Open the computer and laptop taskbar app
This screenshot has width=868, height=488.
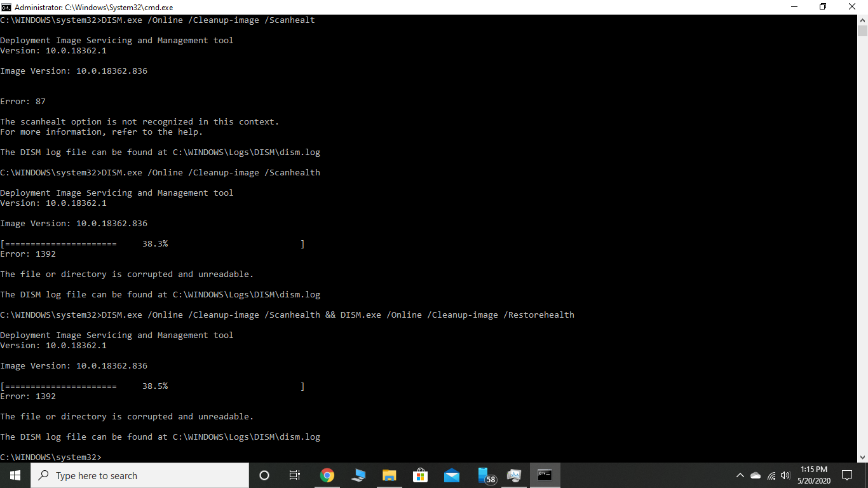point(358,475)
